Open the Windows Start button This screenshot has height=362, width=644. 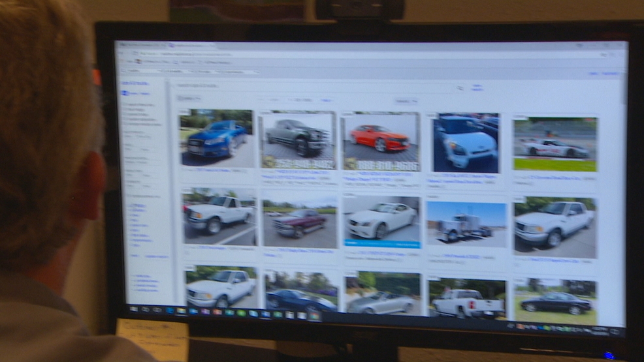pos(133,309)
